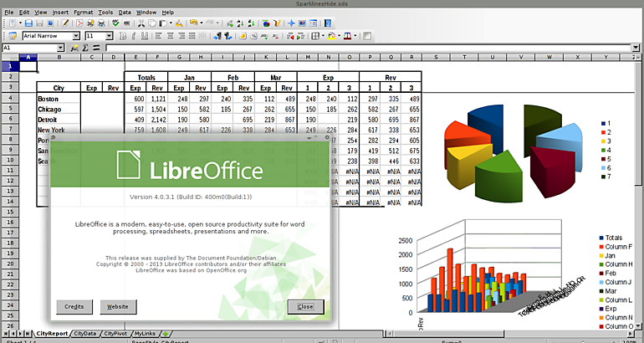Open the Name Box A1 dropdown
The width and height of the screenshot is (644, 343).
pyautogui.click(x=61, y=48)
